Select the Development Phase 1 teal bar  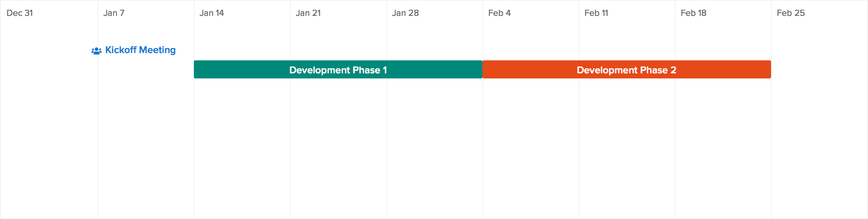point(338,69)
